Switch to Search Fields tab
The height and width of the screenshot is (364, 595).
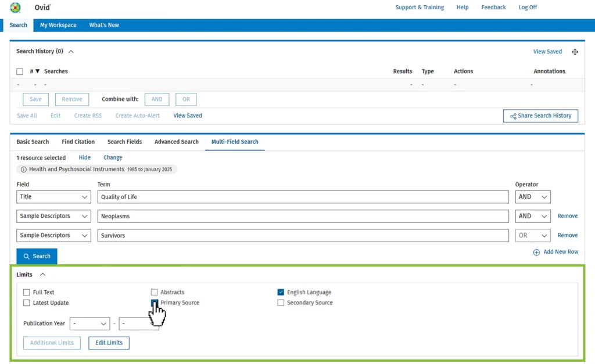tap(124, 142)
